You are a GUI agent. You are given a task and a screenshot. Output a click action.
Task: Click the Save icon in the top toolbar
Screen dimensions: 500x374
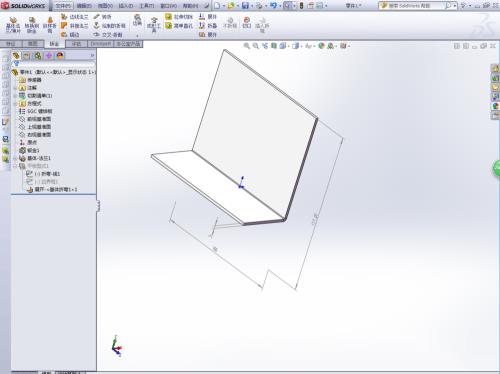[245, 6]
